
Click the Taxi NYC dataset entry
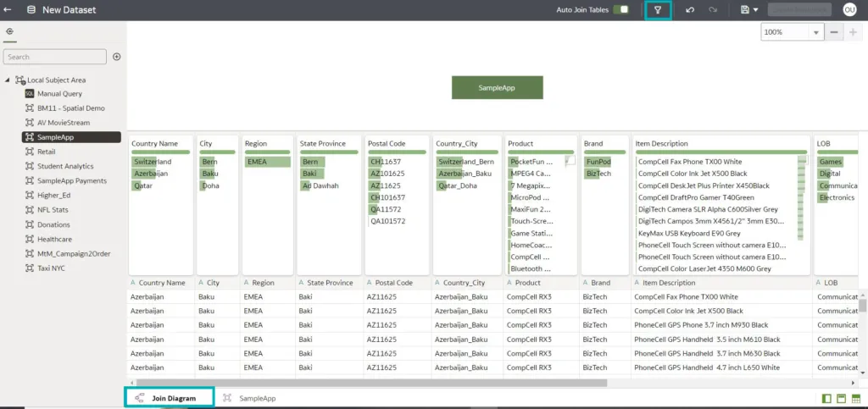pyautogui.click(x=54, y=268)
